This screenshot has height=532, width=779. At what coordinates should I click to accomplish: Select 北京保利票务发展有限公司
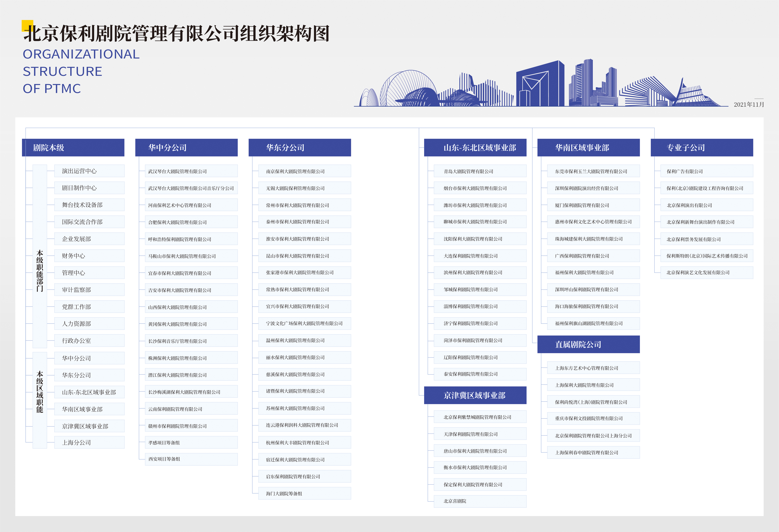(707, 239)
